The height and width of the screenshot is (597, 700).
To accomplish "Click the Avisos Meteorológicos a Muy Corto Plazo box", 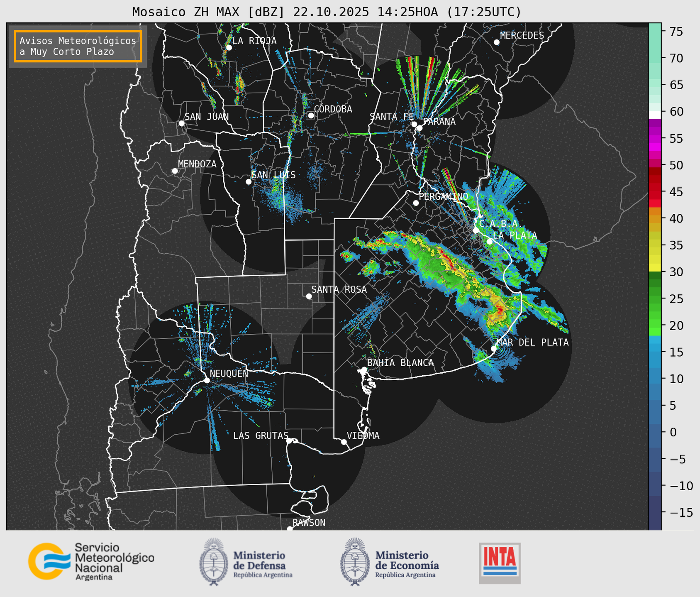I will click(x=78, y=46).
